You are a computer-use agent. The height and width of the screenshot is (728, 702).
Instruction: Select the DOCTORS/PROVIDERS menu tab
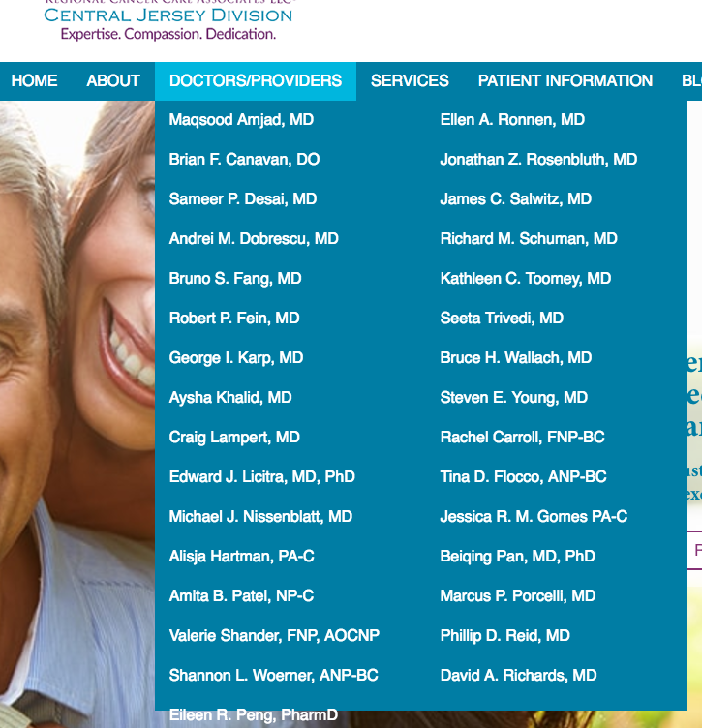click(x=256, y=80)
